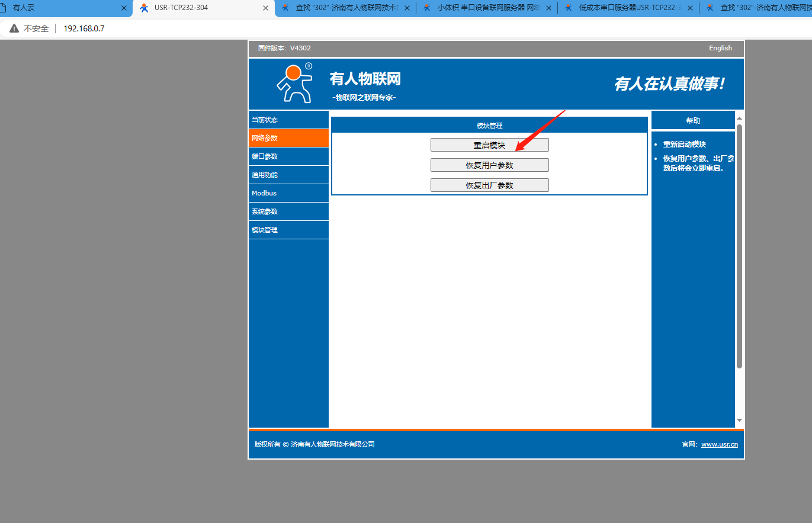Click the 有人物联网 brand title
This screenshot has height=523, width=812.
point(365,79)
